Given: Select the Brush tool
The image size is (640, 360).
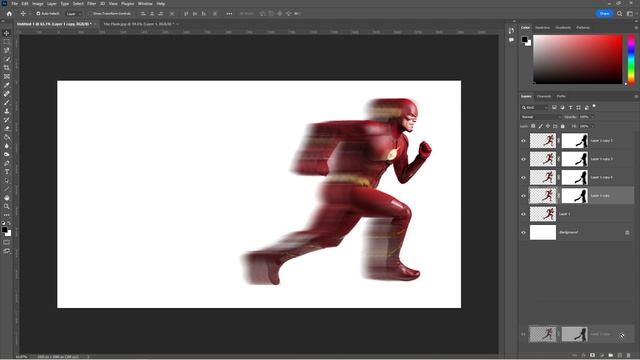Looking at the screenshot, I should coord(7,102).
